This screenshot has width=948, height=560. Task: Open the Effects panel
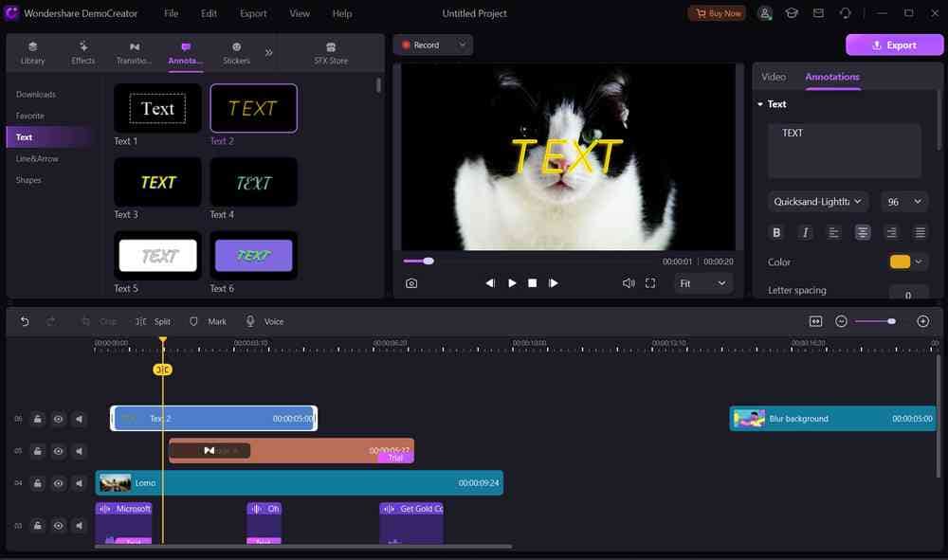coord(82,53)
